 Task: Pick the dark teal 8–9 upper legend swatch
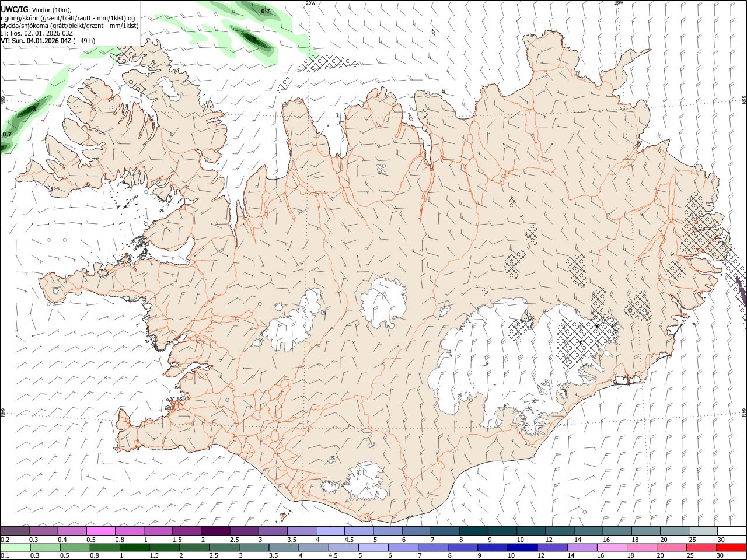click(473, 531)
